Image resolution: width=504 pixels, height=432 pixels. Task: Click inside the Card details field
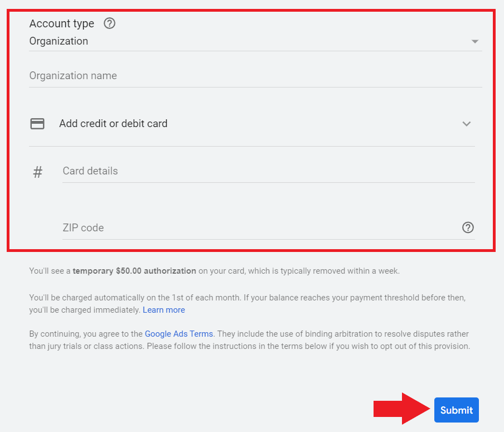167,171
